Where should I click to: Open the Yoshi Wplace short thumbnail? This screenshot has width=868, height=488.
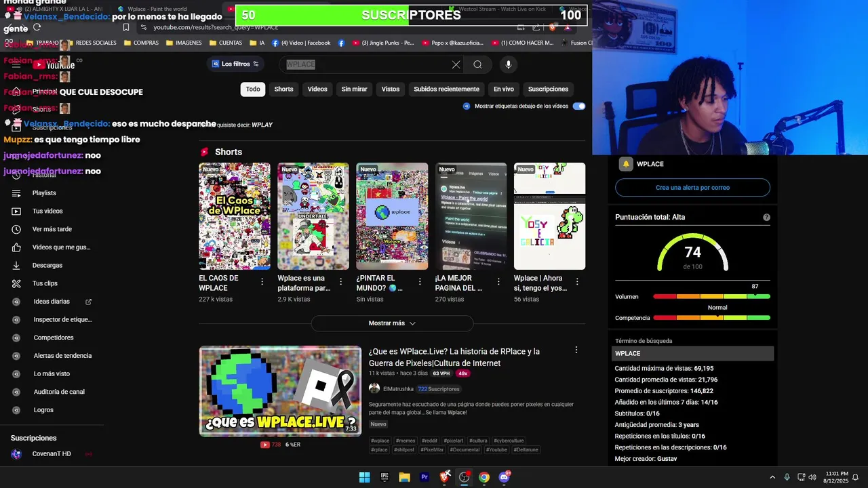pyautogui.click(x=549, y=216)
